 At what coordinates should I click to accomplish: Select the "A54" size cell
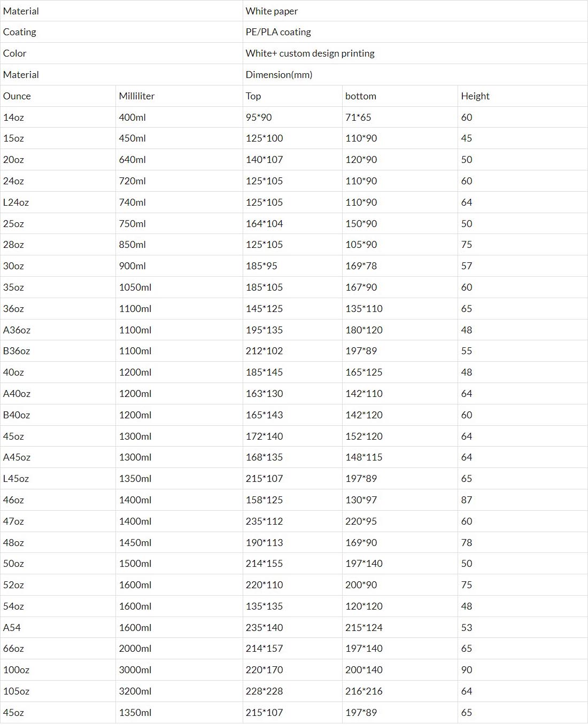tap(12, 628)
